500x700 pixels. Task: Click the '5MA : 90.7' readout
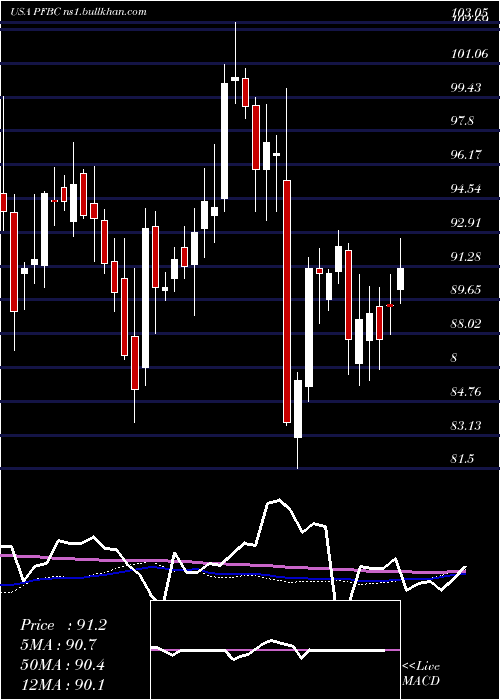(58, 644)
